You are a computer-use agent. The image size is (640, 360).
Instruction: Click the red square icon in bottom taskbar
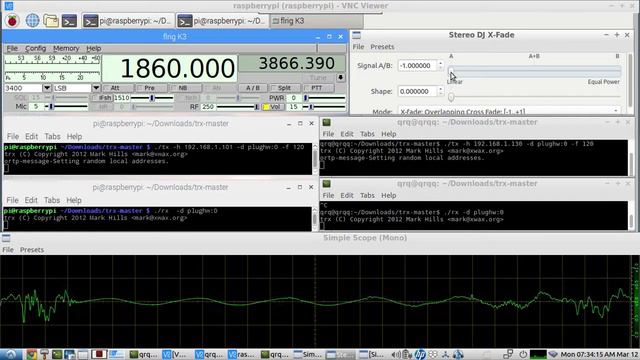click(x=99, y=354)
